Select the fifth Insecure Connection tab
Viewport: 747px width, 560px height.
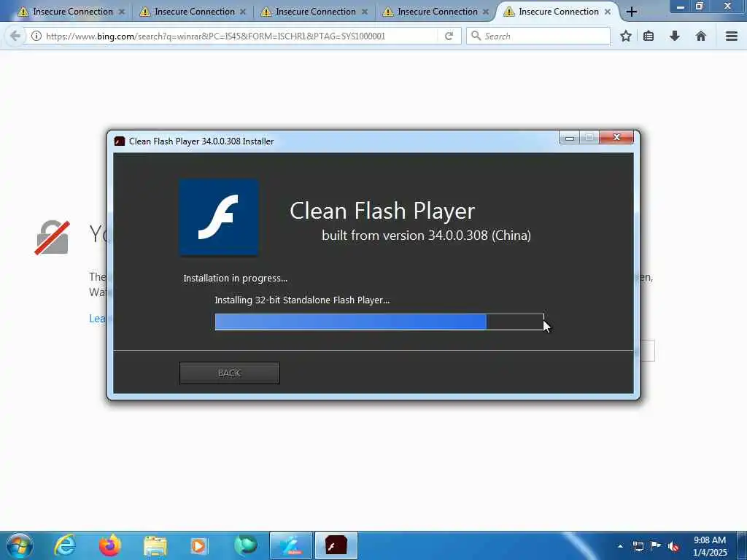pyautogui.click(x=558, y=12)
